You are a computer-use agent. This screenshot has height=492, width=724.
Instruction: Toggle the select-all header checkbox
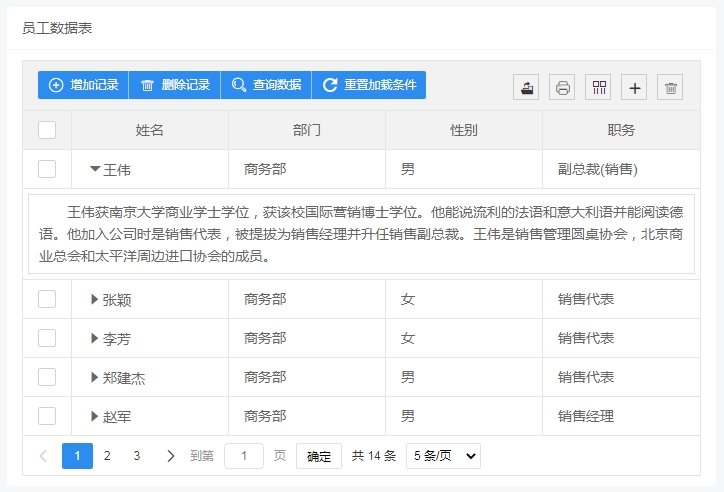click(47, 130)
